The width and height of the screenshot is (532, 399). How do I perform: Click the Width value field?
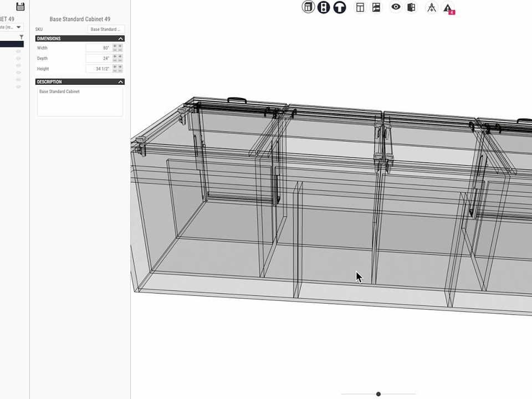point(99,48)
